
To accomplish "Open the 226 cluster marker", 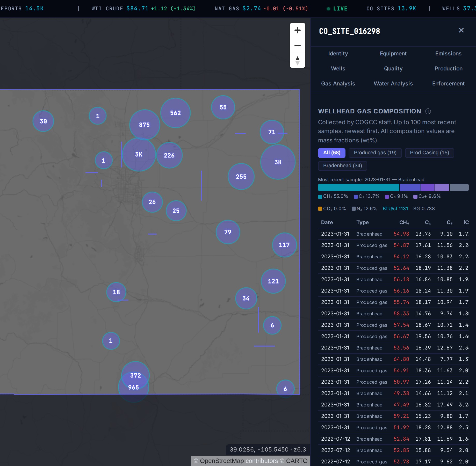I will click(169, 155).
